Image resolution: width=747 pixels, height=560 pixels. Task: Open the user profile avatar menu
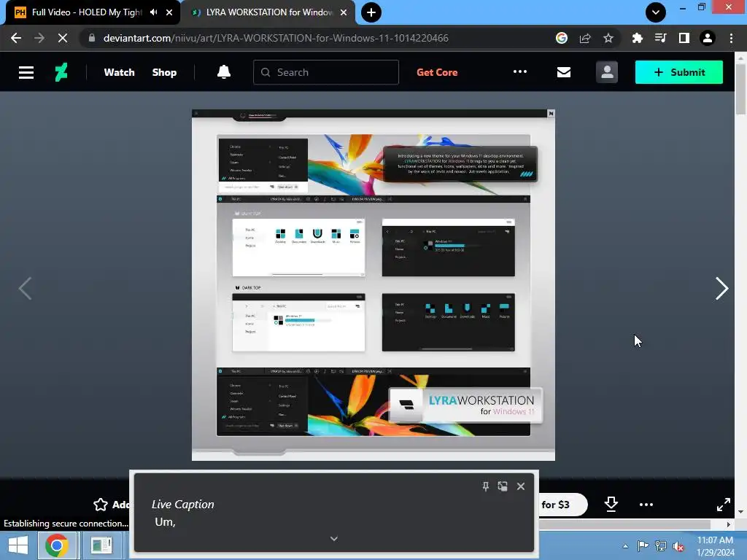click(607, 72)
